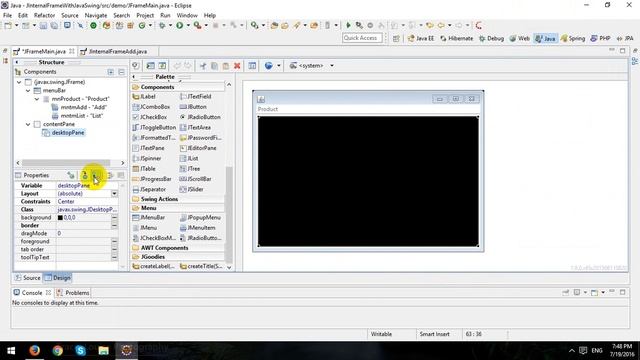640x360 pixels.
Task: Click the Quick Access search field
Action: (362, 38)
